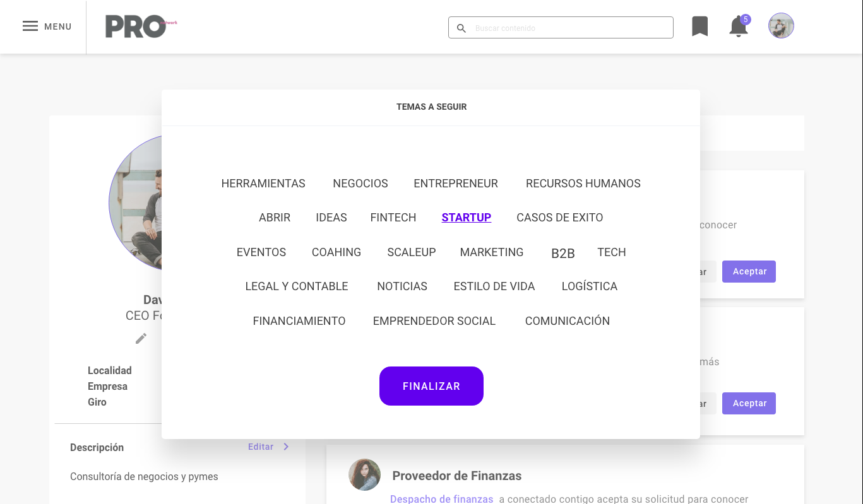Open the hamburger MENU icon
The image size is (863, 504).
(30, 26)
